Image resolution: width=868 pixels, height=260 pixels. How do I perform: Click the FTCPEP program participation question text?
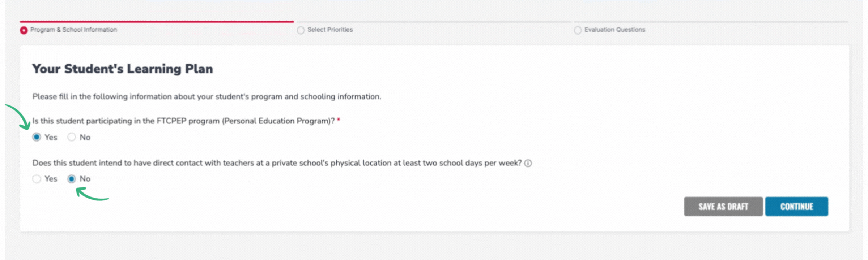[x=183, y=121]
